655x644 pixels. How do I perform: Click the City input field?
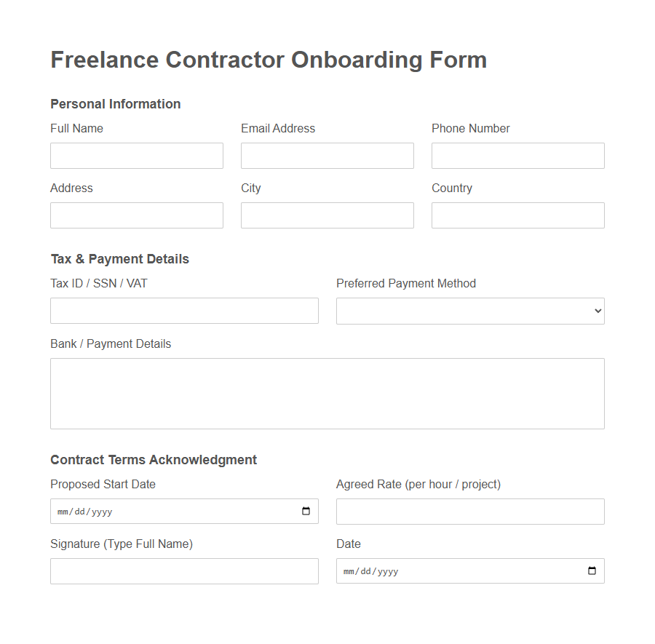point(327,215)
